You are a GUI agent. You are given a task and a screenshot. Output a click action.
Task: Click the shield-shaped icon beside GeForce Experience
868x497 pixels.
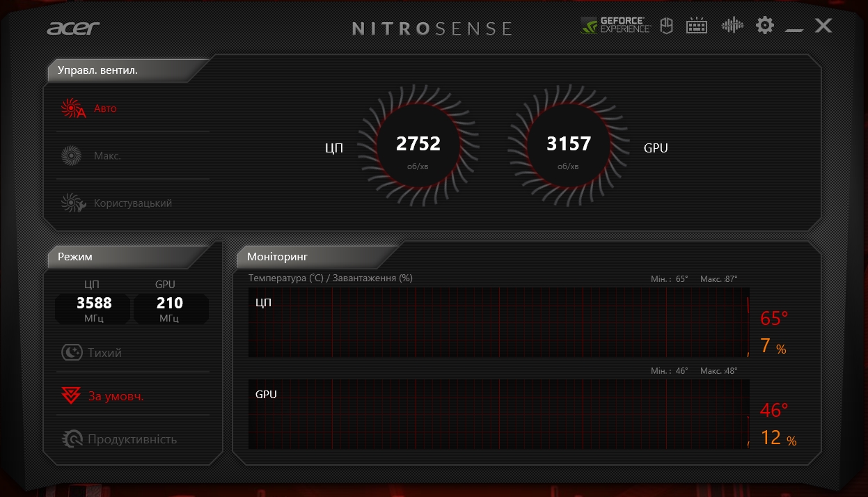pos(666,26)
